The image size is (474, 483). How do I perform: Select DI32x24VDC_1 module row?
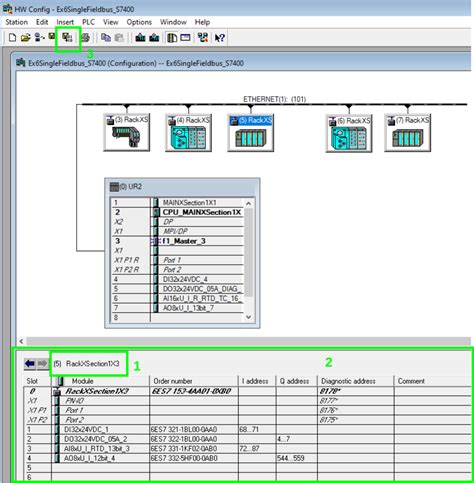(248, 429)
